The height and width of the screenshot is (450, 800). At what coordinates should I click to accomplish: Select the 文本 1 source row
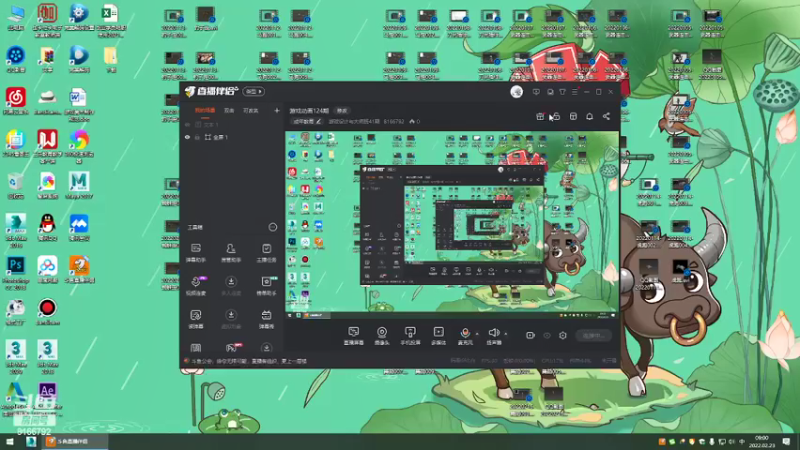(232, 124)
